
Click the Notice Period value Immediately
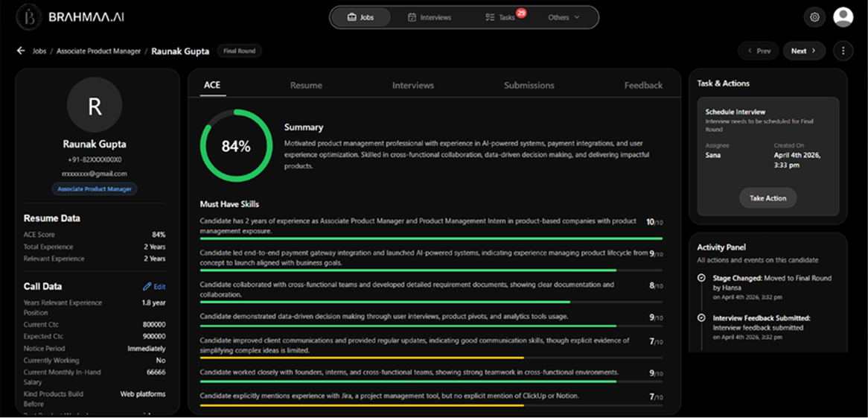[x=146, y=349]
